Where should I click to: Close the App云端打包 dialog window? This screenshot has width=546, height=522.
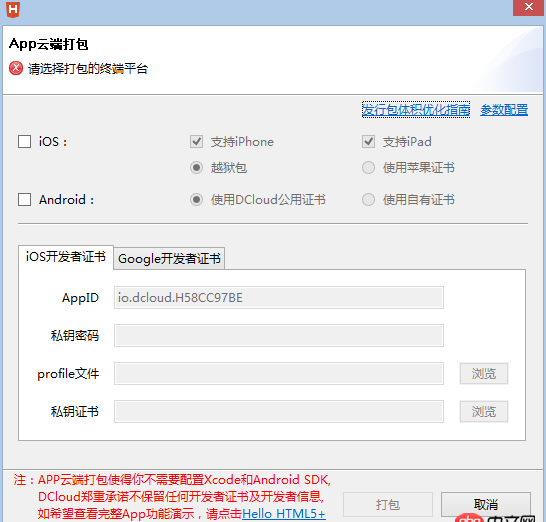point(529,7)
